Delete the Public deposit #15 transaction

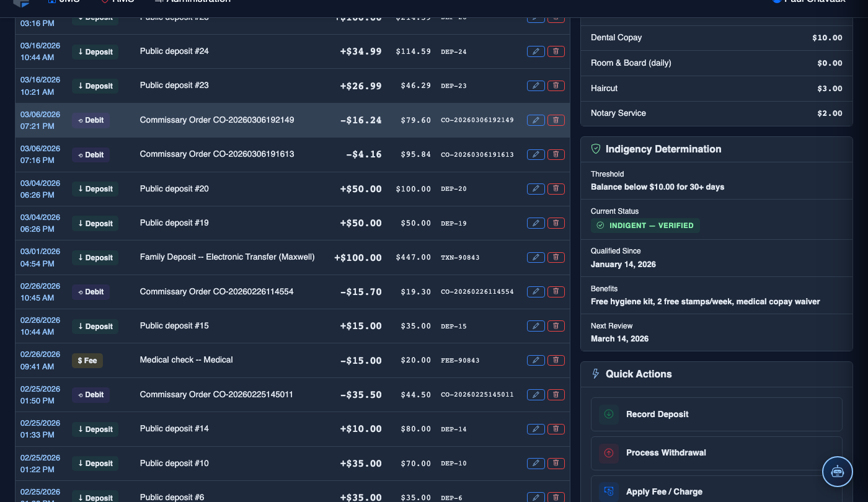pos(556,326)
